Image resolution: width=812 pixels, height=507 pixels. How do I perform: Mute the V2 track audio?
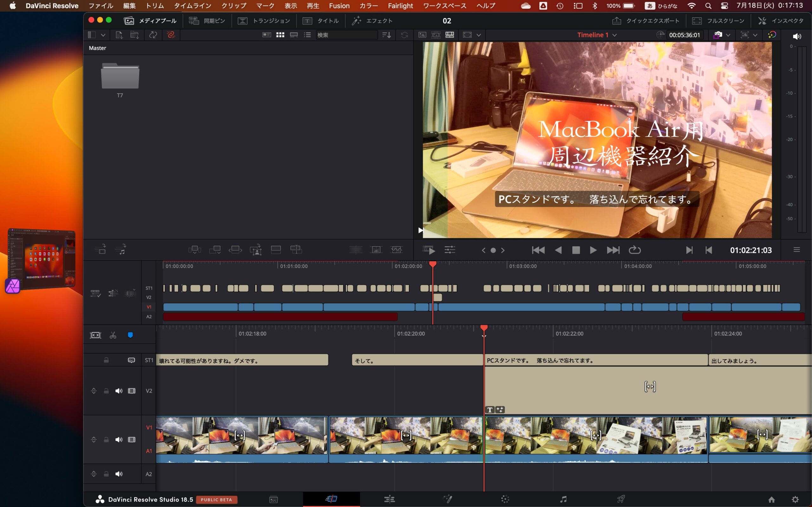click(x=119, y=391)
